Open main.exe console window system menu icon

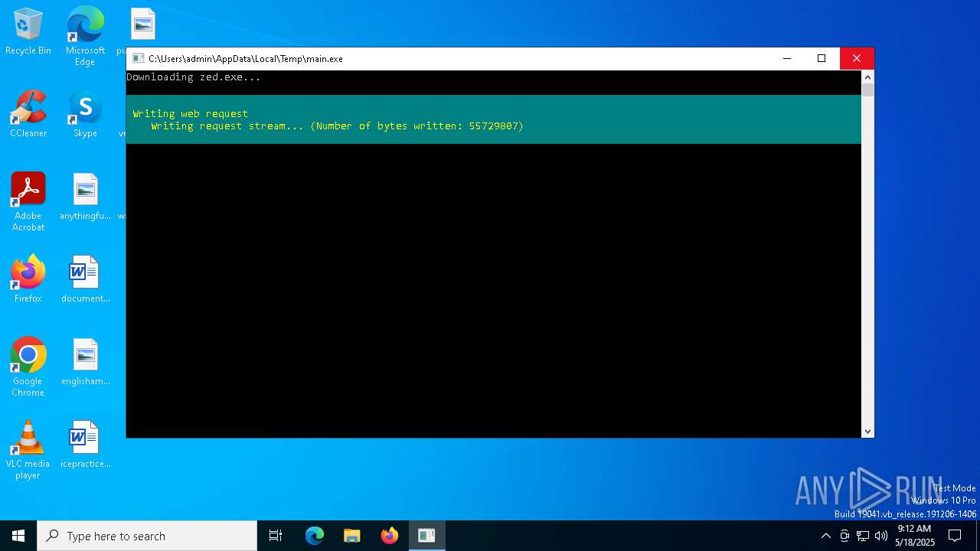(x=138, y=58)
